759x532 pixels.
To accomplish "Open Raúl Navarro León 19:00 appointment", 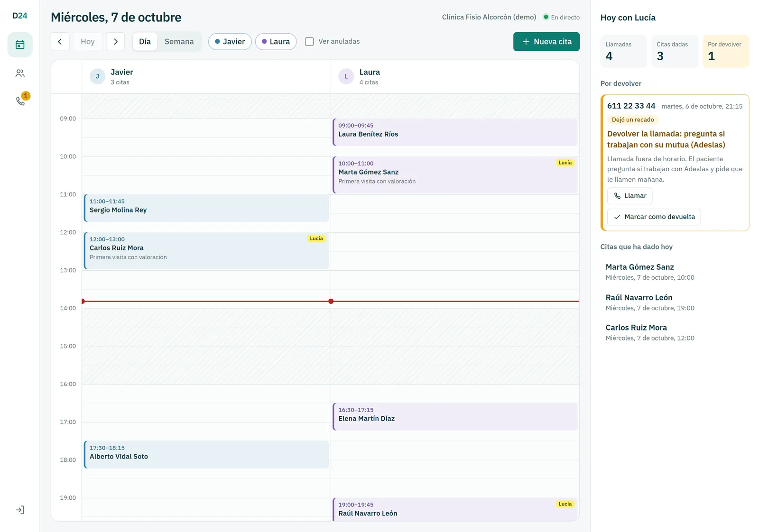I will pyautogui.click(x=455, y=509).
